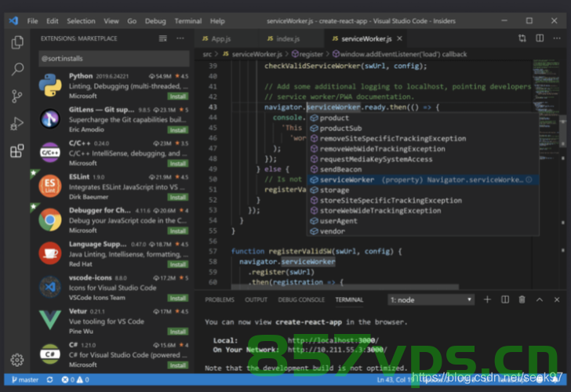
Task: Install the Vetur extension
Action: pos(178,332)
